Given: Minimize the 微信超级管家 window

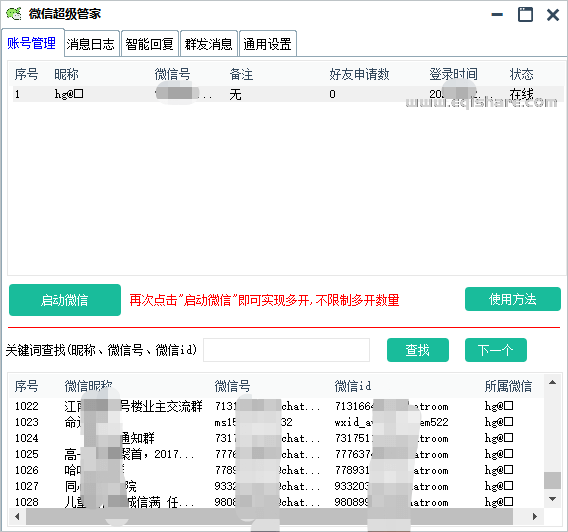Looking at the screenshot, I should (x=497, y=14).
